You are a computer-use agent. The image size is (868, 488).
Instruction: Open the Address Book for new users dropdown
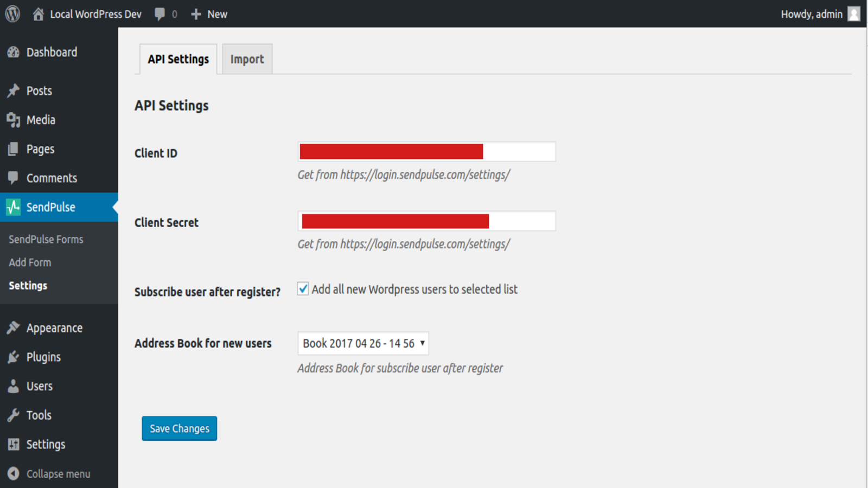362,343
